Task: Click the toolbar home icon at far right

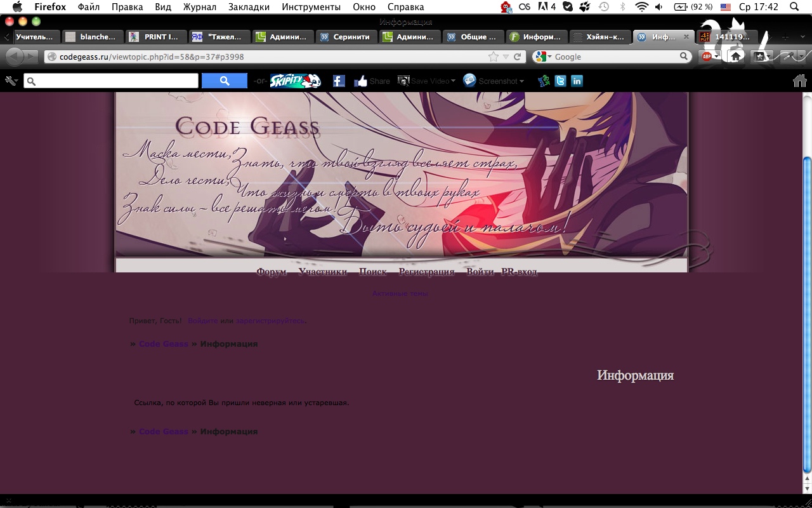Action: 800,81
